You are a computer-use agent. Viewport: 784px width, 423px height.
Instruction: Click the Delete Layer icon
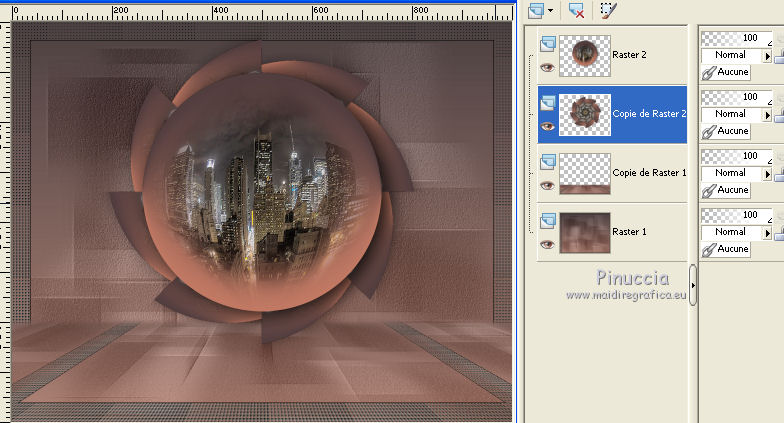point(576,10)
